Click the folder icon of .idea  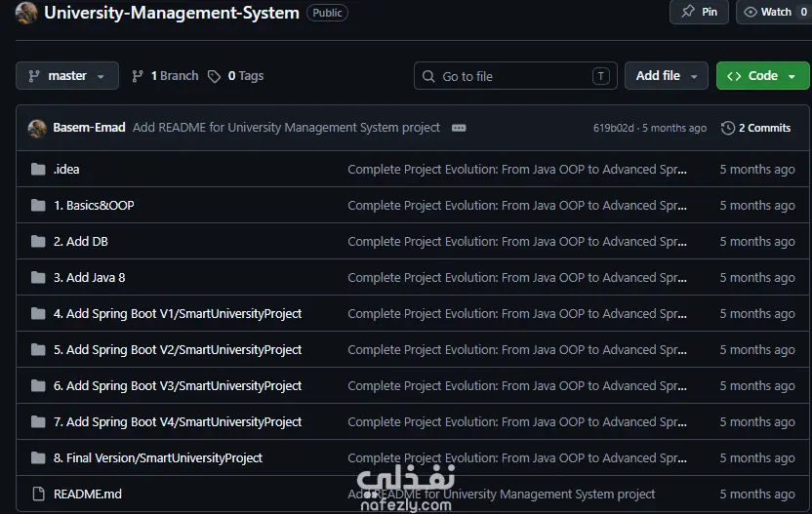[38, 170]
